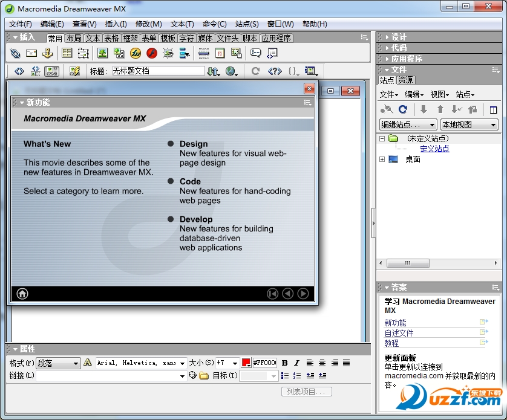Click the Put files up-arrow icon
Screen dimensions: 507x420
pos(440,109)
